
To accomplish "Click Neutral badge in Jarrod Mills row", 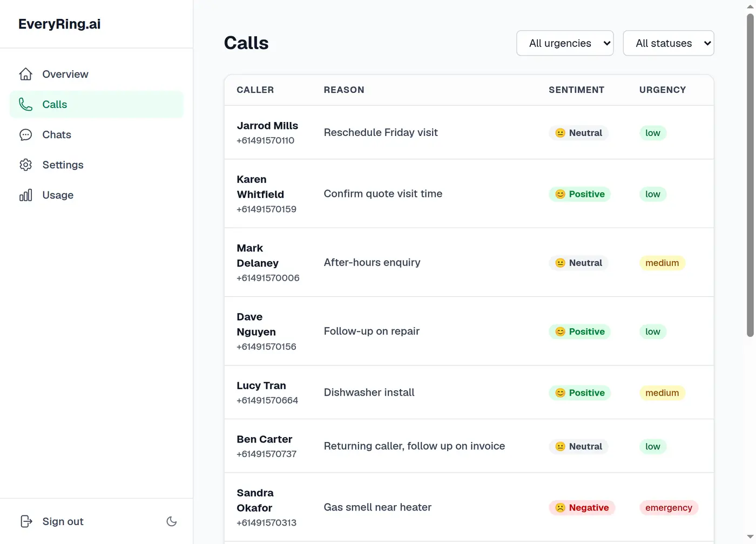I will [x=578, y=133].
